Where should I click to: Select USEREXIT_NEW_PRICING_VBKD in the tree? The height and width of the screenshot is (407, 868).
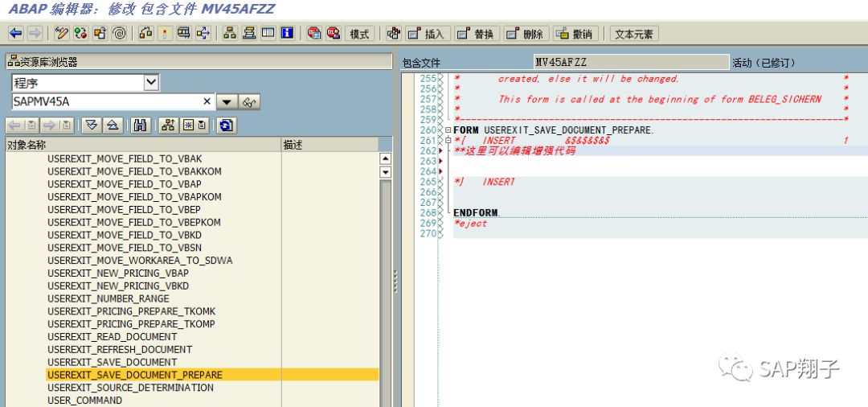[118, 286]
